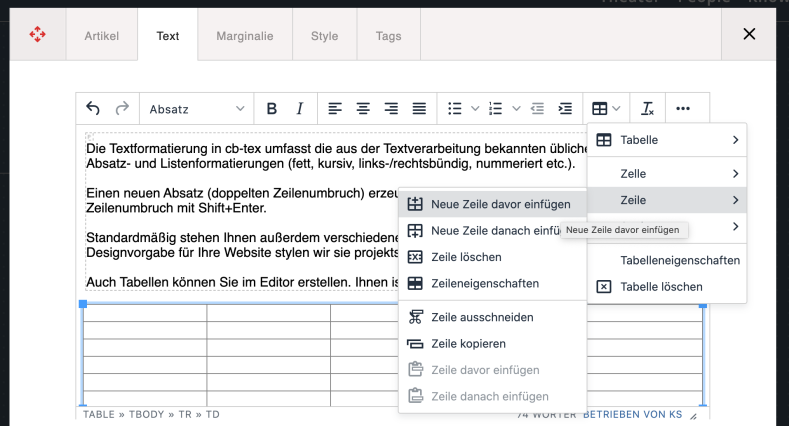Click the undo arrow in toolbar

[93, 109]
